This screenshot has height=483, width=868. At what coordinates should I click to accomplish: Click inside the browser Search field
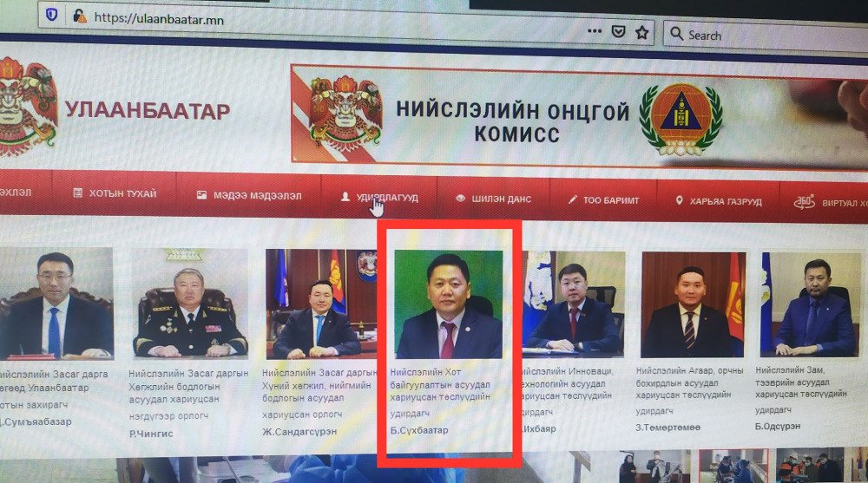tap(766, 37)
